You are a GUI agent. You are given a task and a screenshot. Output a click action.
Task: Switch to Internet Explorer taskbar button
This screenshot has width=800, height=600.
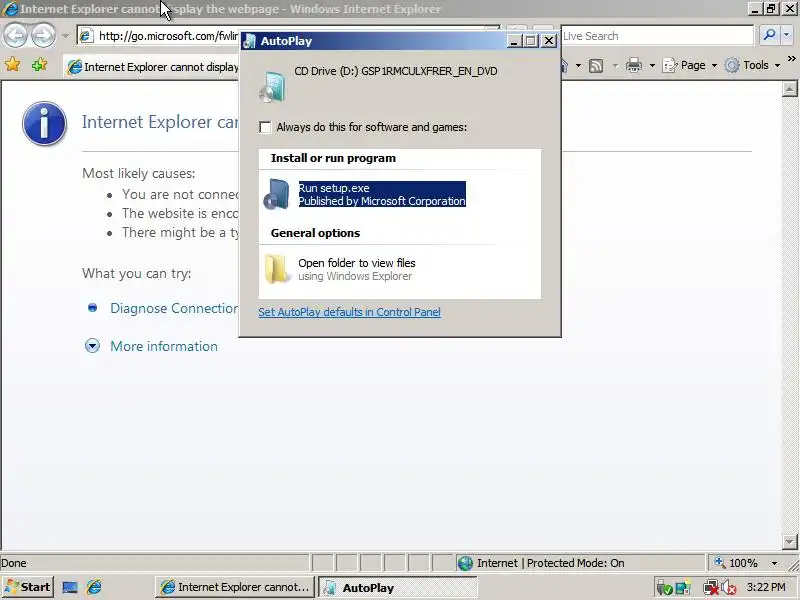click(235, 587)
